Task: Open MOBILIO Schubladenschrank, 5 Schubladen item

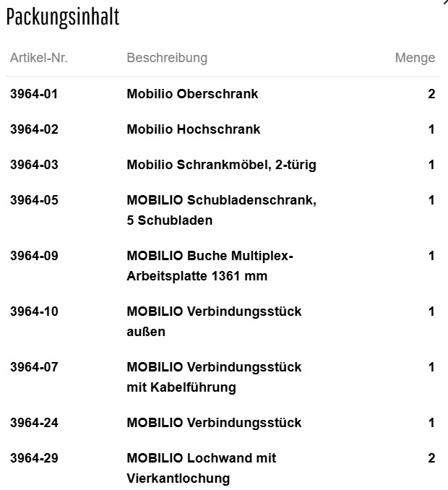Action: coord(221,210)
